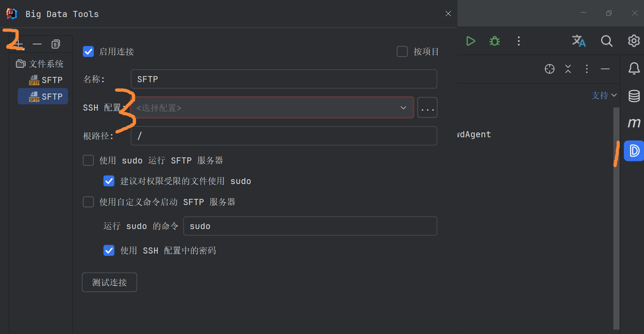Open SSH configurations with the ... button
The image size is (644, 334).
tap(427, 108)
